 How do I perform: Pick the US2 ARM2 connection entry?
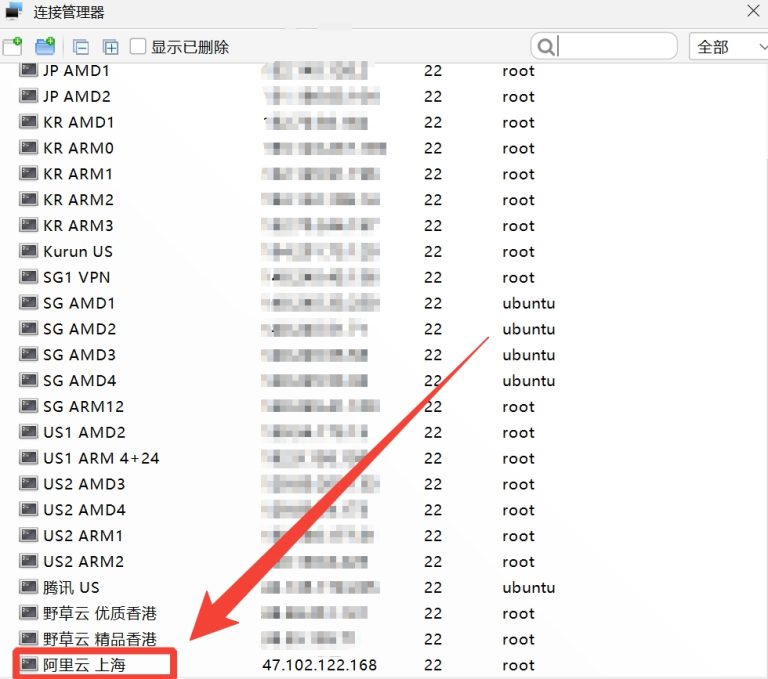pyautogui.click(x=83, y=562)
